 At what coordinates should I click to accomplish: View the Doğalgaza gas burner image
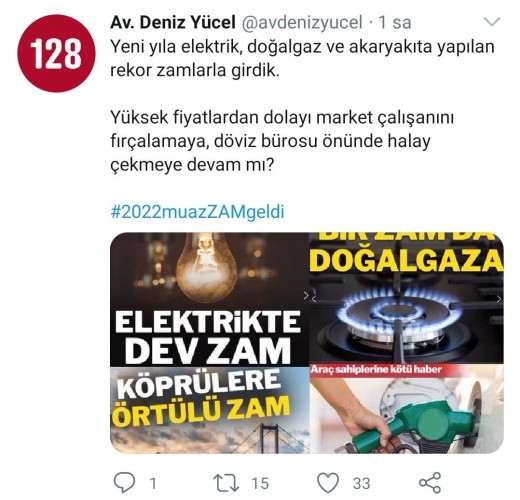pos(406,298)
